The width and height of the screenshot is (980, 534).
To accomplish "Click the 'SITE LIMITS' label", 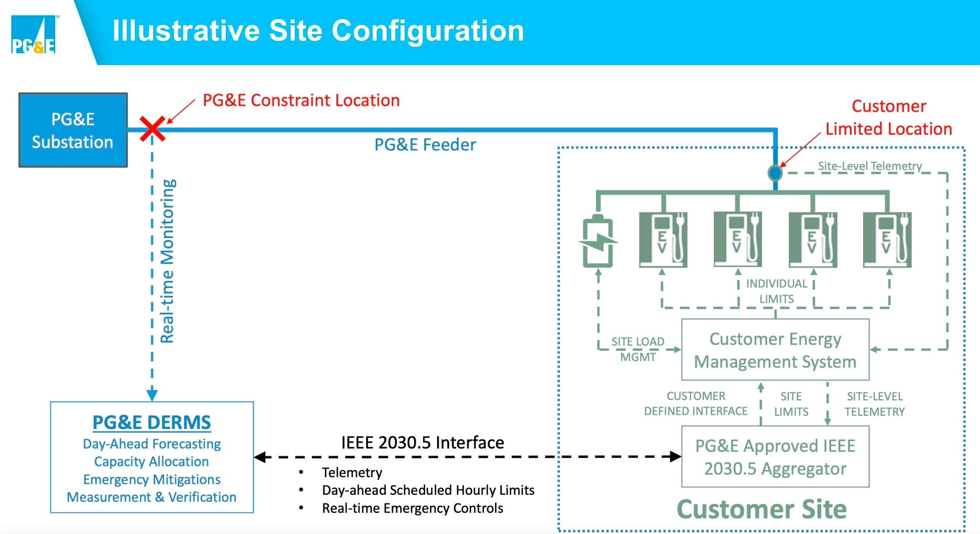I will point(791,404).
